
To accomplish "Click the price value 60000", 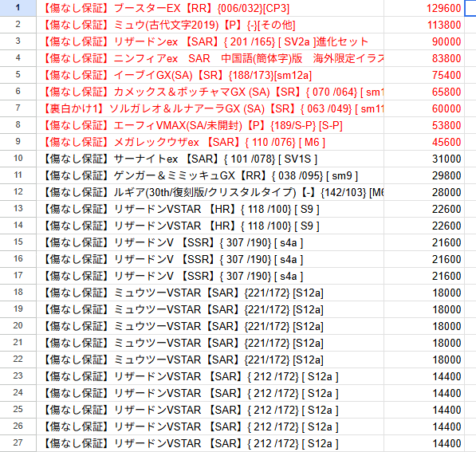I will (446, 108).
